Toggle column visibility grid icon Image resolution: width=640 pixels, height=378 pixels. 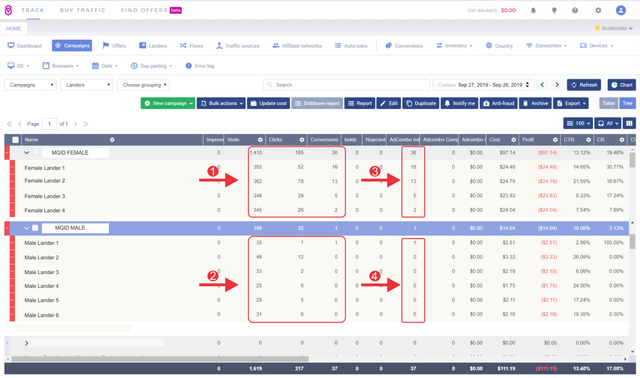coord(629,123)
